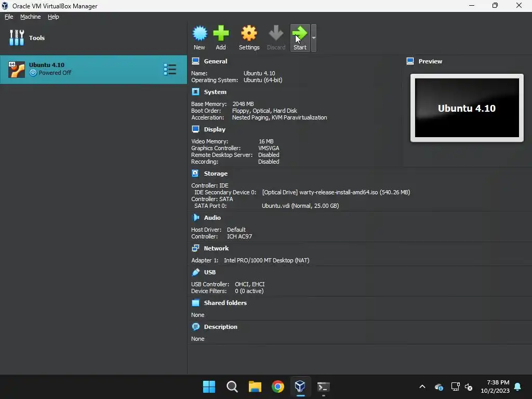Click the muted volume tray icon

pos(469,387)
